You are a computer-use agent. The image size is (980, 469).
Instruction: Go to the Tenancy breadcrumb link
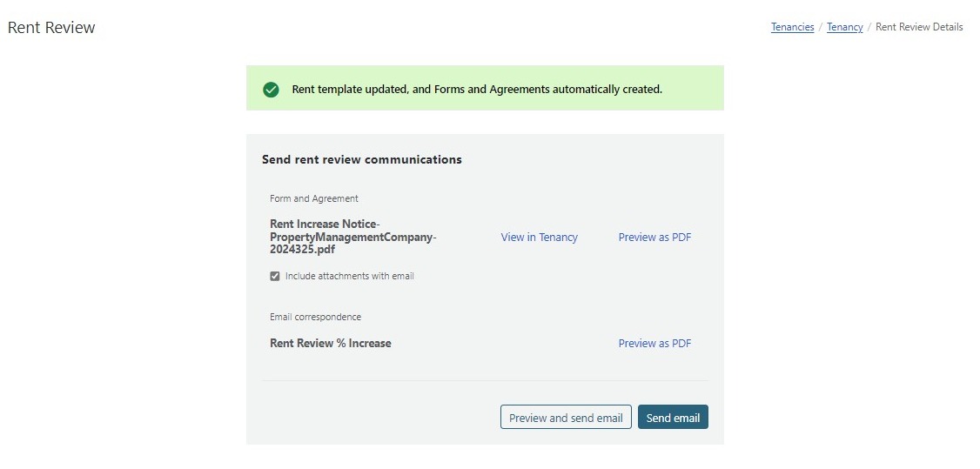[x=845, y=27]
